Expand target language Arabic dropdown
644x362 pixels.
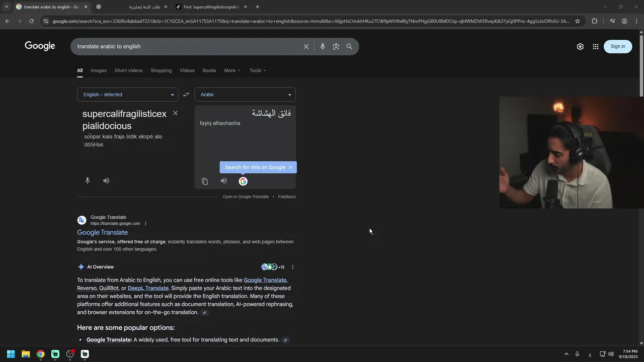point(245,95)
